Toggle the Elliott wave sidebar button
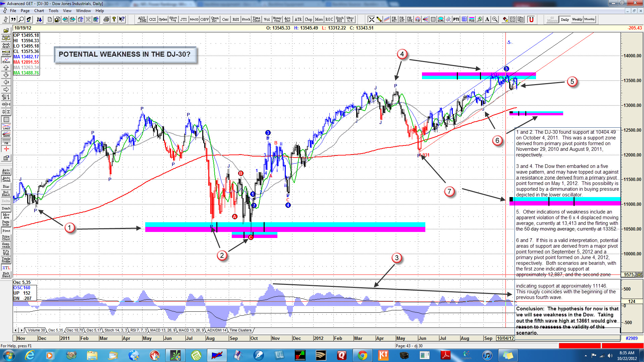The image size is (644, 362). click(6, 60)
